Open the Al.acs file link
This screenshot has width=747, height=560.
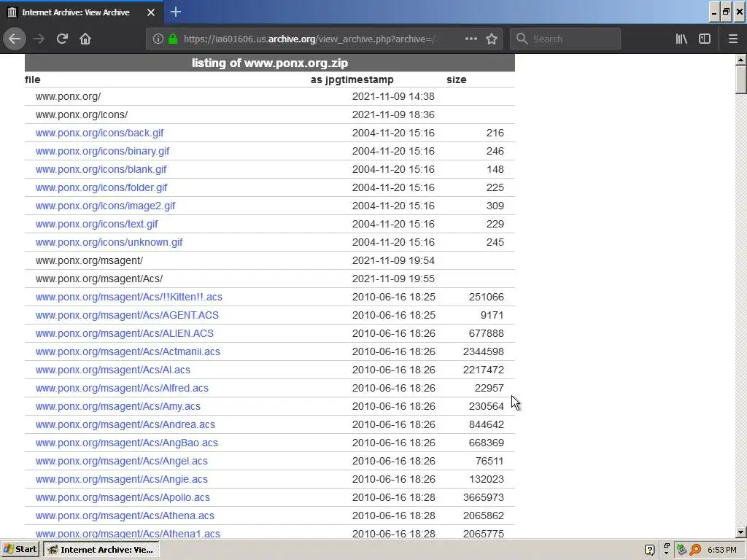tap(113, 370)
